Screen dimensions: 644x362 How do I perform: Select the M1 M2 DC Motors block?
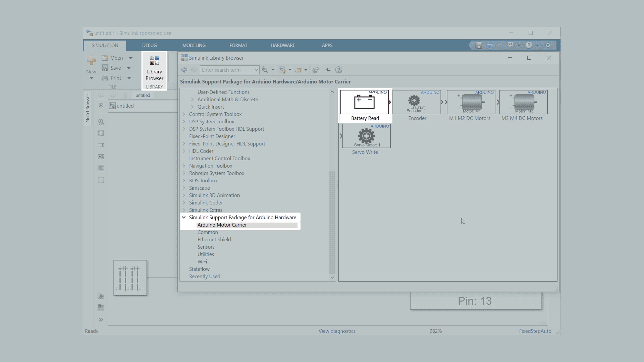471,102
